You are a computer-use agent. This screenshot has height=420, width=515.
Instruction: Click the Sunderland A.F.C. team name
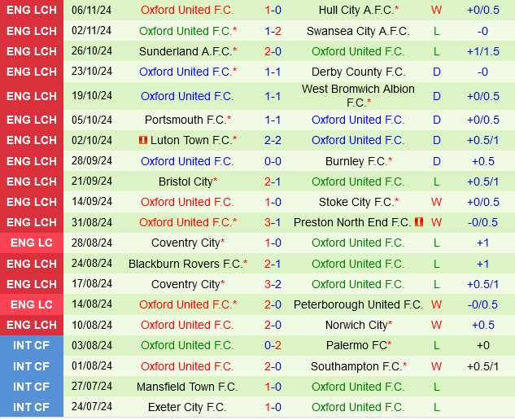(185, 51)
